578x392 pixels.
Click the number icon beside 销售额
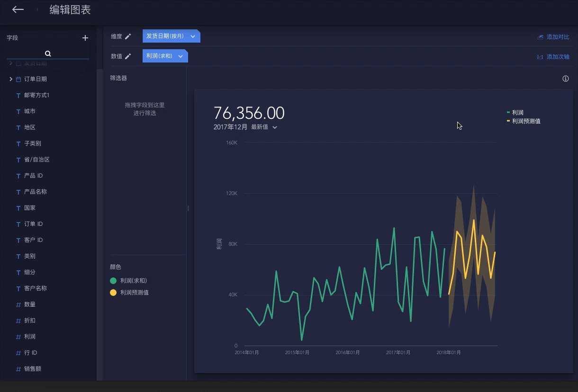[x=18, y=369]
